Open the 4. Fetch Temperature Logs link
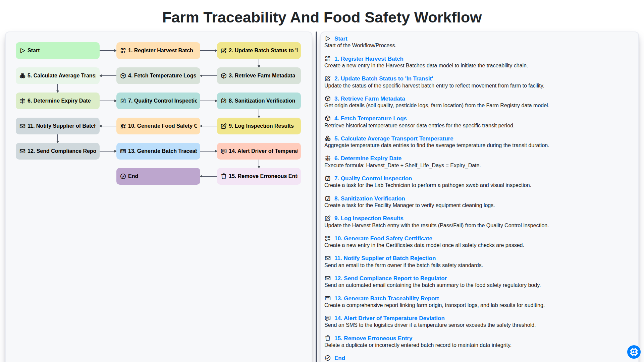This screenshot has width=644, height=362. tap(370, 118)
